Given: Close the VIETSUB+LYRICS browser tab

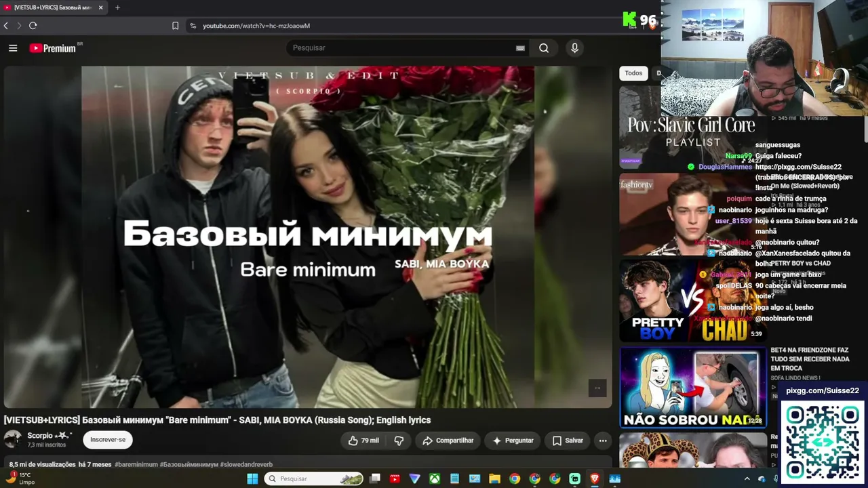Looking at the screenshot, I should point(101,7).
